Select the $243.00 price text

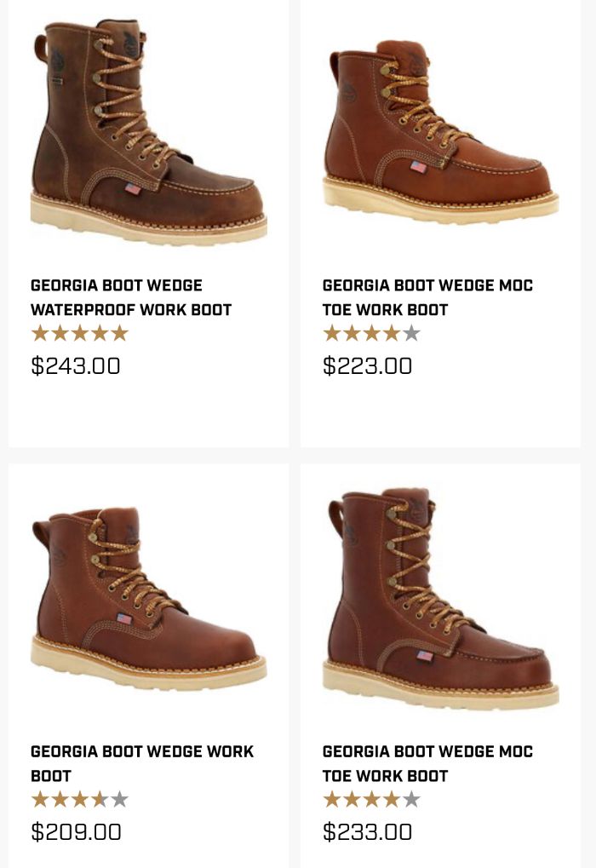[x=76, y=366]
